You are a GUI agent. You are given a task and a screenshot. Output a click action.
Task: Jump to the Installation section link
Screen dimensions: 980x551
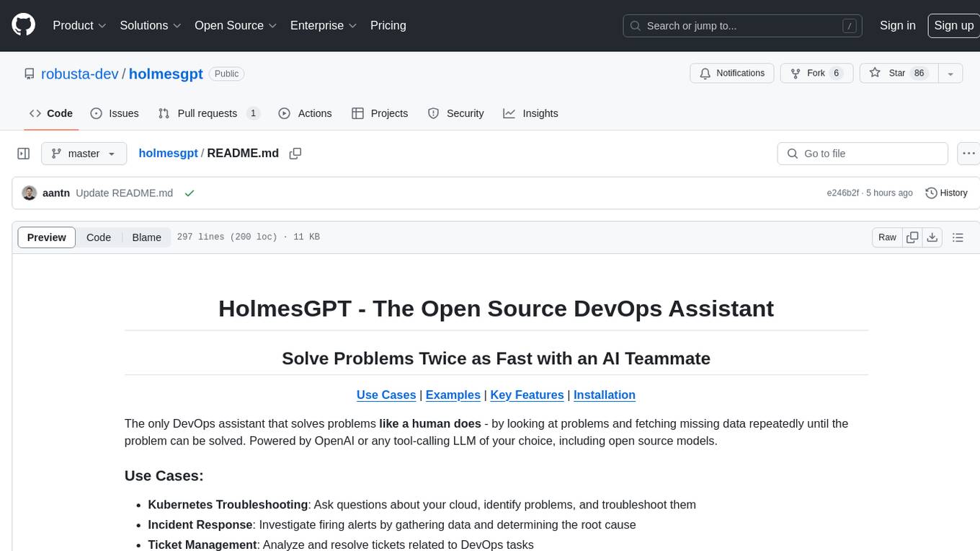point(605,395)
